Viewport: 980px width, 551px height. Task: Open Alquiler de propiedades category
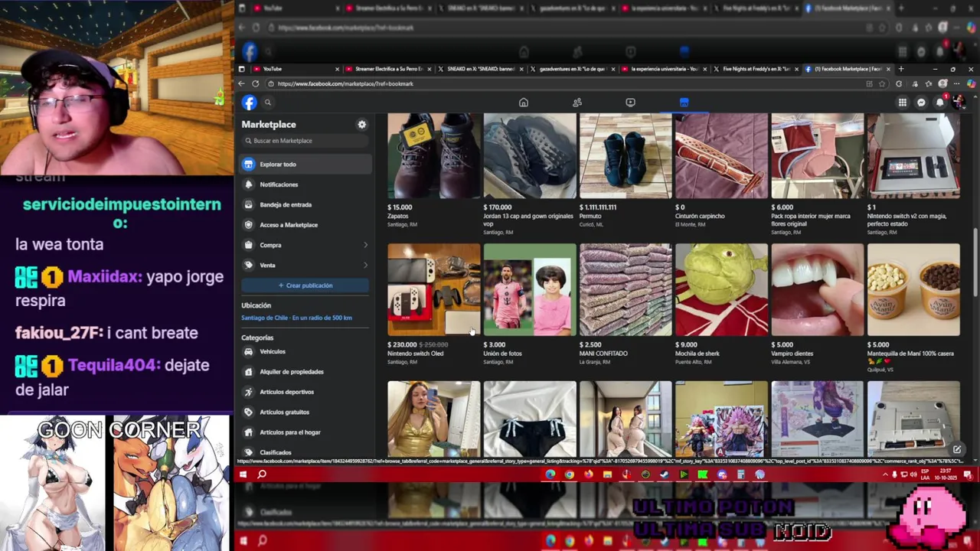[x=305, y=372]
